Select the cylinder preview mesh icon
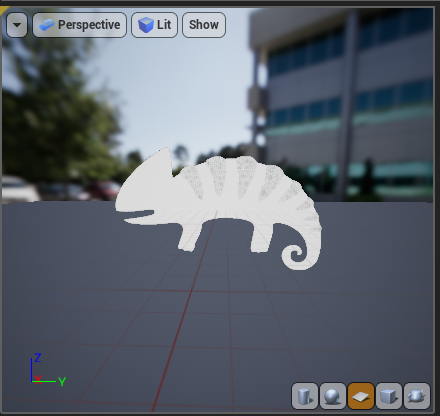This screenshot has width=440, height=416. coord(305,396)
